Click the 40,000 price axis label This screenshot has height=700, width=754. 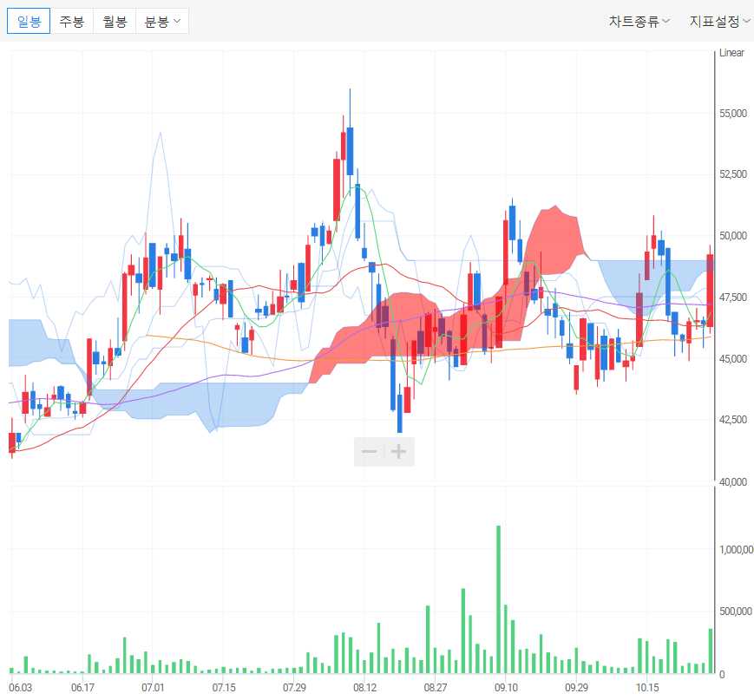[733, 481]
